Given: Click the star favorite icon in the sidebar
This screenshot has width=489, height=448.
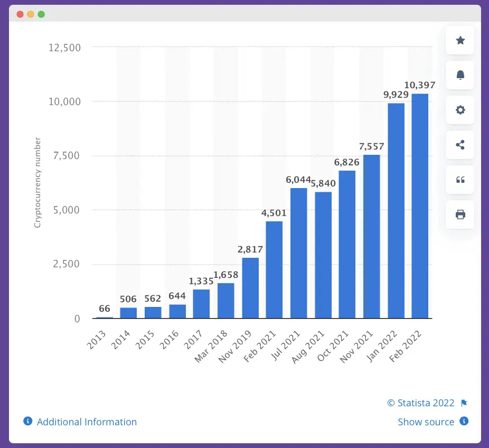Looking at the screenshot, I should pyautogui.click(x=459, y=40).
